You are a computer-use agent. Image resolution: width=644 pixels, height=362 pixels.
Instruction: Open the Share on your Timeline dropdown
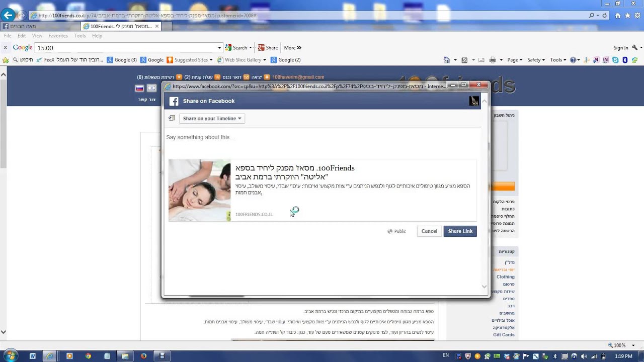point(212,119)
